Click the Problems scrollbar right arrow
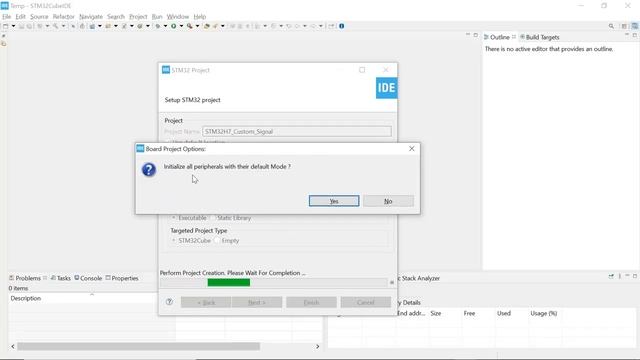 coord(318,346)
